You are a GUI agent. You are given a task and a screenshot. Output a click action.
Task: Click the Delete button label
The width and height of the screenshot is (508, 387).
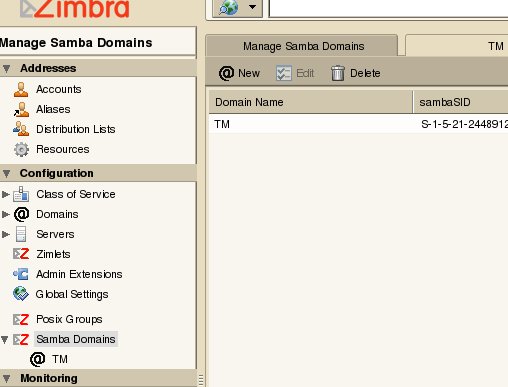click(365, 73)
